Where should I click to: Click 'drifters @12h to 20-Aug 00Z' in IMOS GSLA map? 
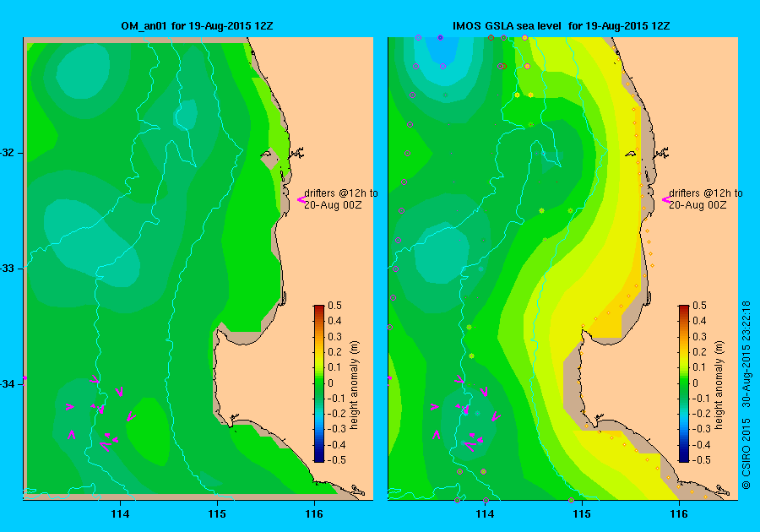pos(706,199)
